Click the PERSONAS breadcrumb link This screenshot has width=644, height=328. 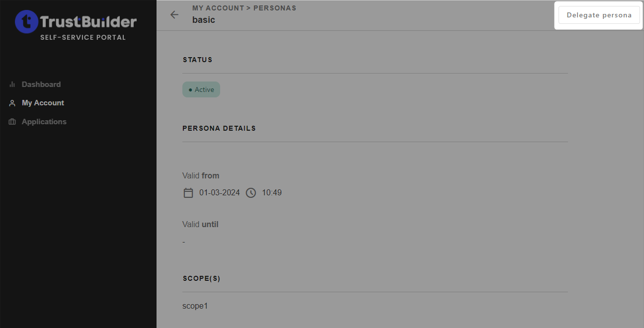pos(275,8)
